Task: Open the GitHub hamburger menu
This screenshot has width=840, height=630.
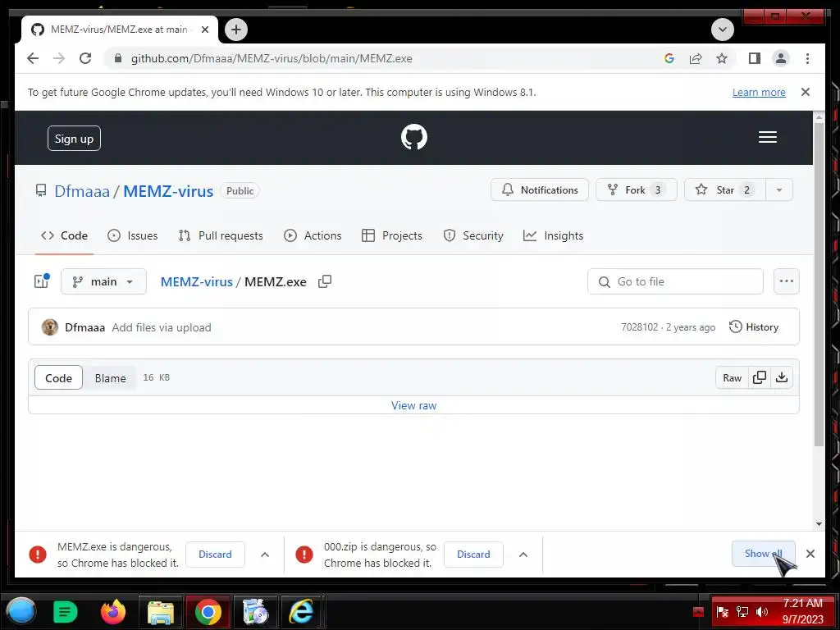Action: [x=768, y=137]
